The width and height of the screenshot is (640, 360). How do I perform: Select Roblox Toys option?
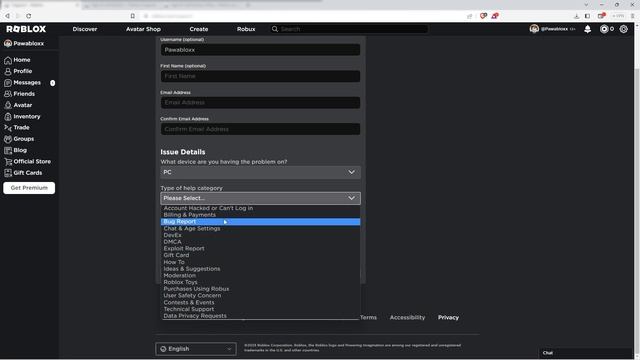point(260,282)
